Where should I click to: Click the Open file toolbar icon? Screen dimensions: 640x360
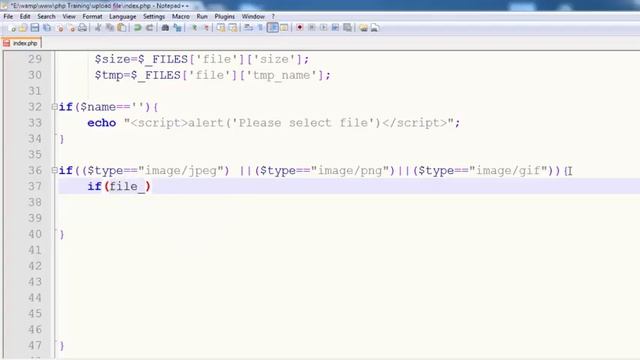coord(23,28)
